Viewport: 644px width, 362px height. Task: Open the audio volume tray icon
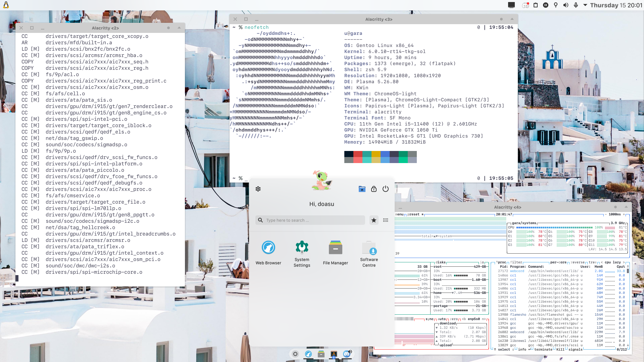pos(566,5)
